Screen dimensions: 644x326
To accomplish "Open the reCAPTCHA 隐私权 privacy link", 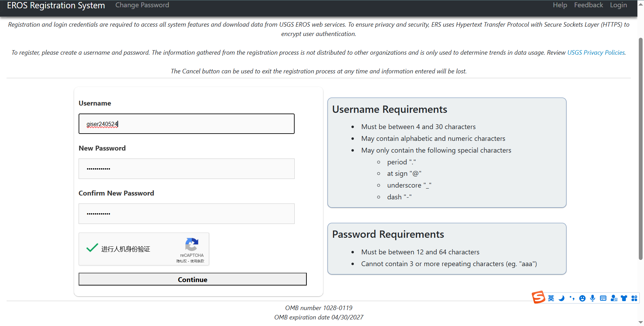I will [181, 261].
